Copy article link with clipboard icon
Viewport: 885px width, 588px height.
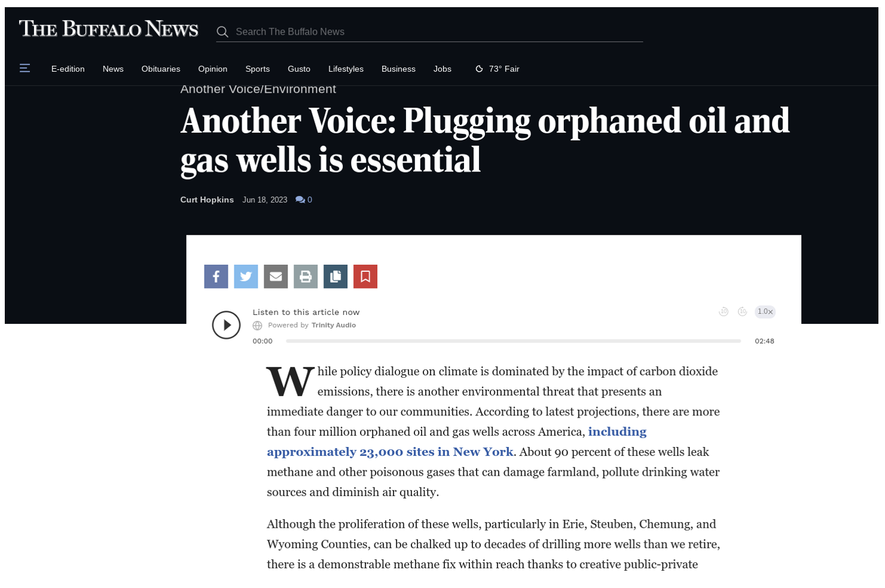coord(335,277)
